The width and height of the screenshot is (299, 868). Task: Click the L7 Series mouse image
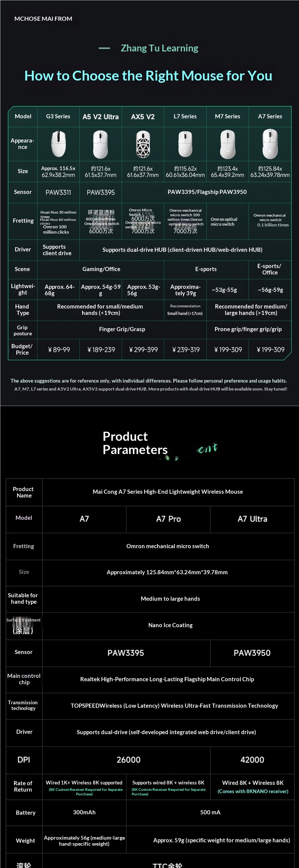coord(185,144)
